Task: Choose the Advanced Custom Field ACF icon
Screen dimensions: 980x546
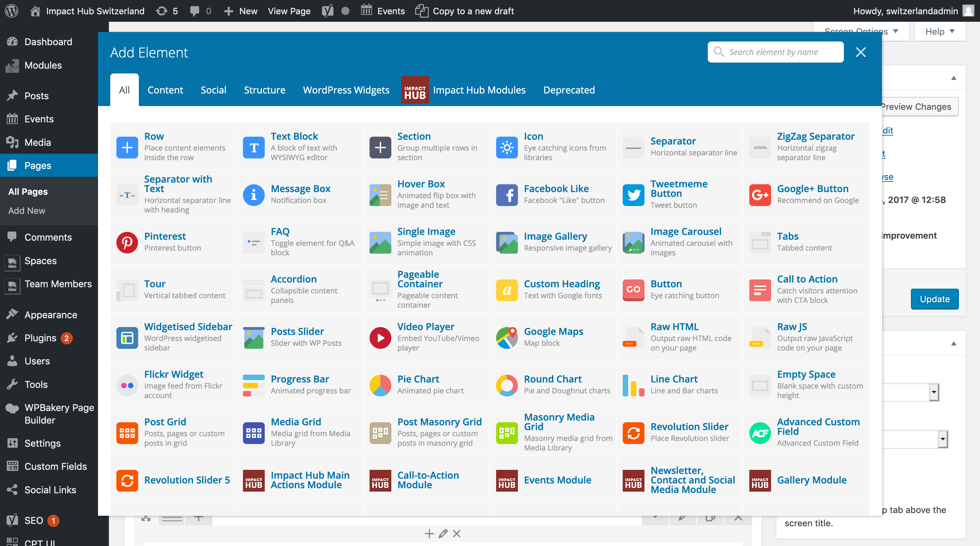Action: pos(760,433)
